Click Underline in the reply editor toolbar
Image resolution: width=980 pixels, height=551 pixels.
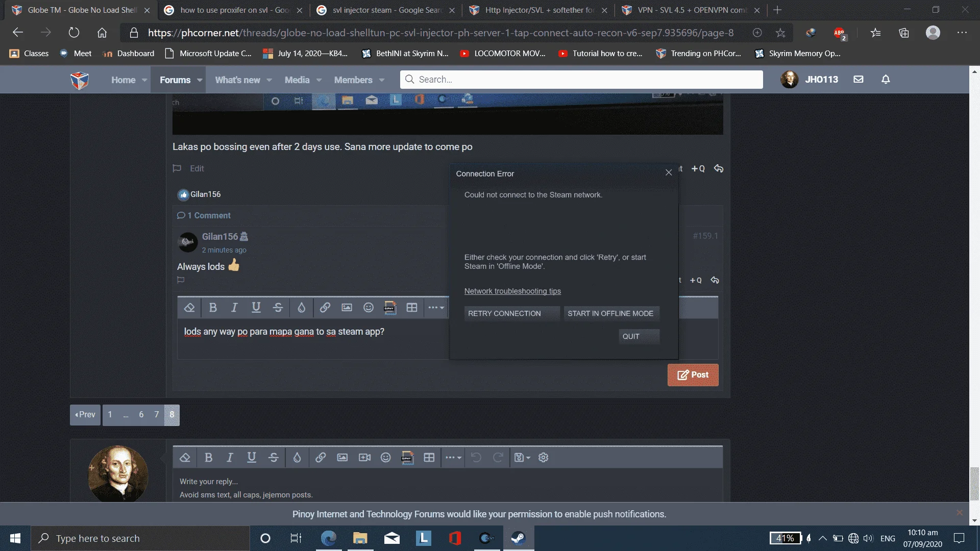pos(252,458)
